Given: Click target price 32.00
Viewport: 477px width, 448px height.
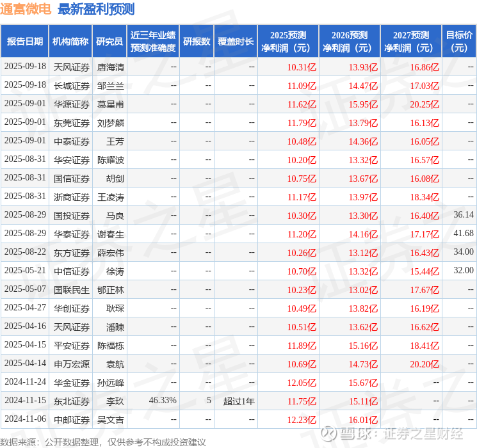Looking at the screenshot, I should click(x=464, y=270).
